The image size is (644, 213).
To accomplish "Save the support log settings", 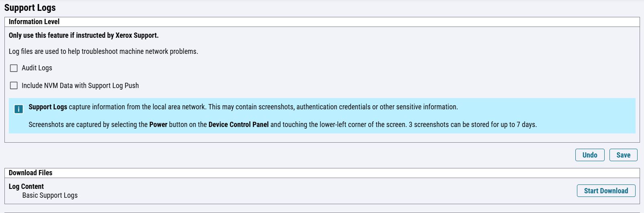I will click(x=623, y=155).
